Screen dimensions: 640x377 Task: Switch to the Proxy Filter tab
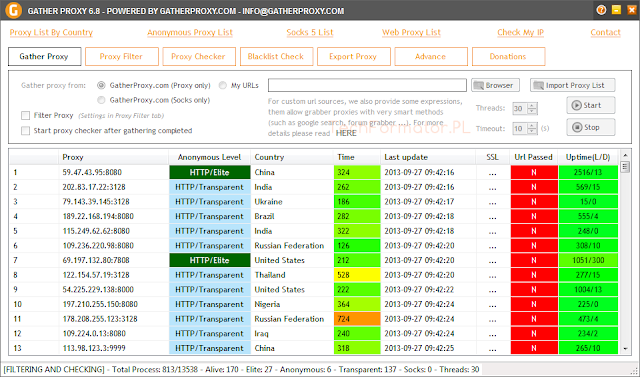(x=122, y=56)
